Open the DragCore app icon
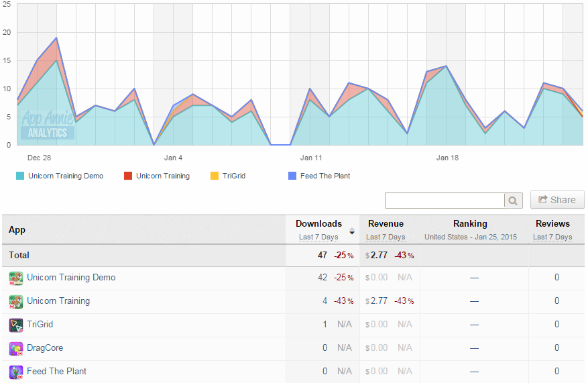Viewport: 588px width, 383px height. click(x=16, y=349)
